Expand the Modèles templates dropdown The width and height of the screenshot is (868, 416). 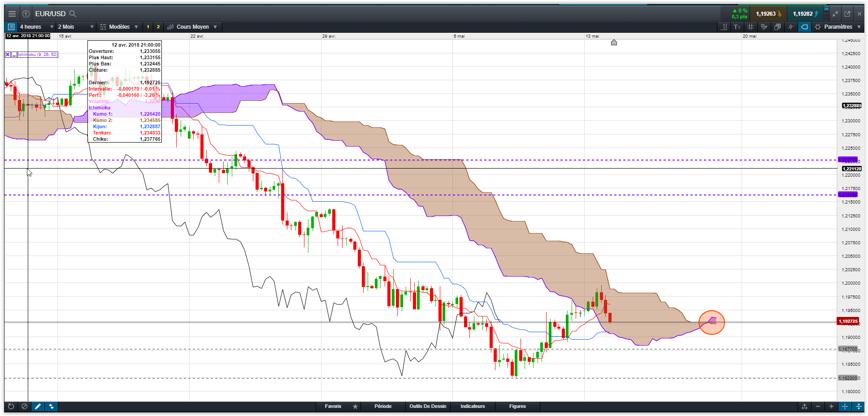(x=119, y=27)
